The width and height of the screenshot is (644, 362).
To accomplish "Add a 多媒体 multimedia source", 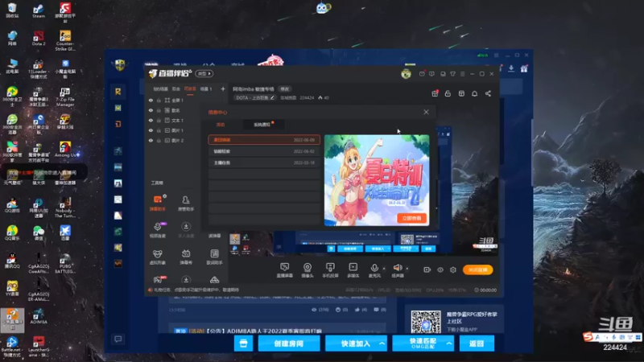I will click(353, 270).
